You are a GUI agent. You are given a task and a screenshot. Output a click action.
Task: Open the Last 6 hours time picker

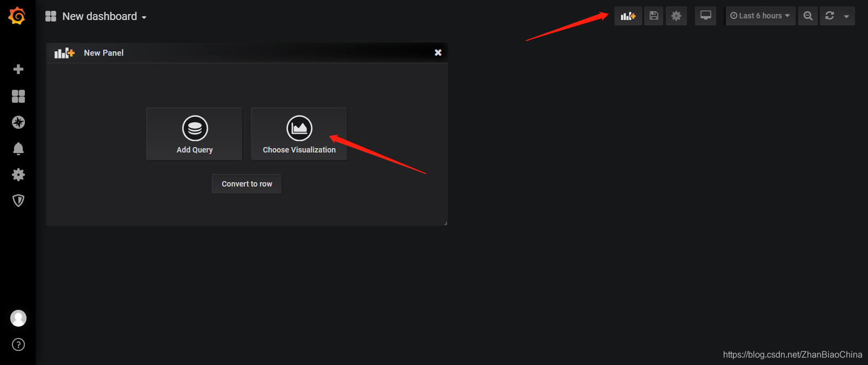(760, 16)
